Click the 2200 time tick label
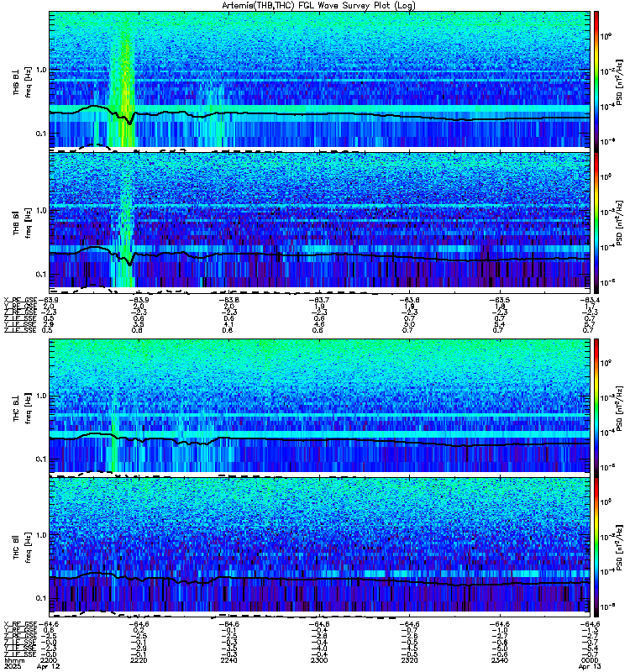This screenshot has width=630, height=672. [49, 660]
